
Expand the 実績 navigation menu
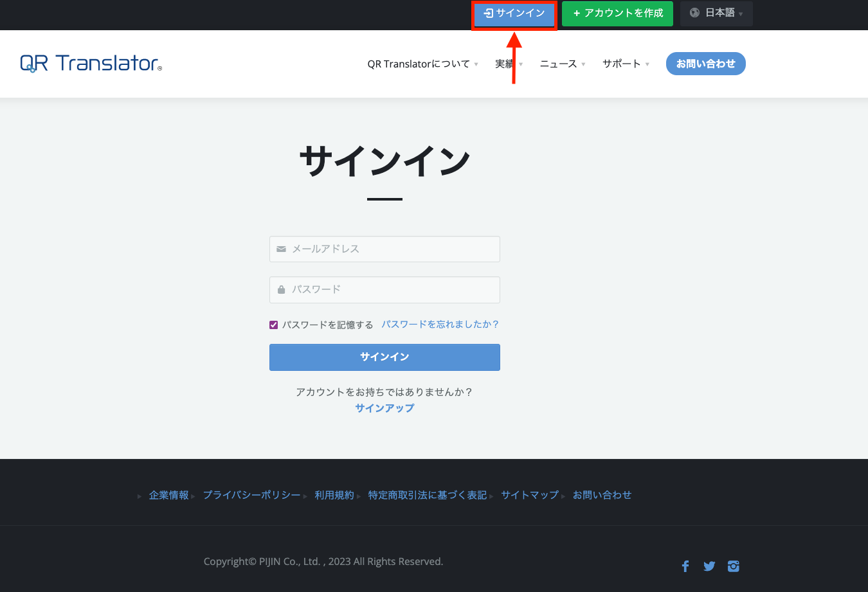coord(509,64)
